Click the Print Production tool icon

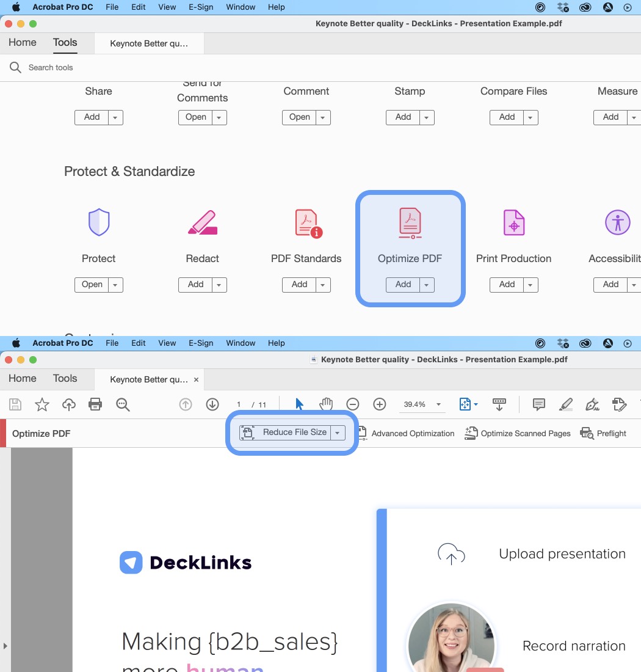(513, 222)
